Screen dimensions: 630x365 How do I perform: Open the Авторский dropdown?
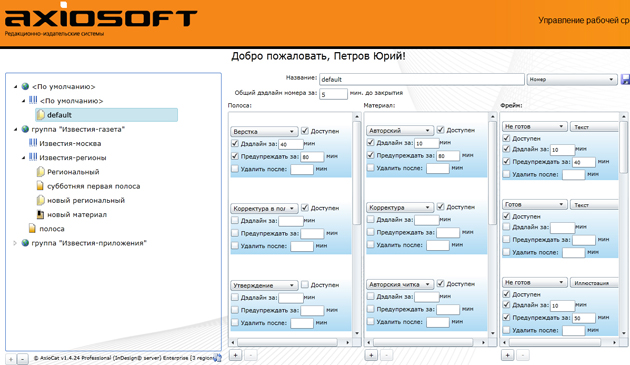pos(400,131)
